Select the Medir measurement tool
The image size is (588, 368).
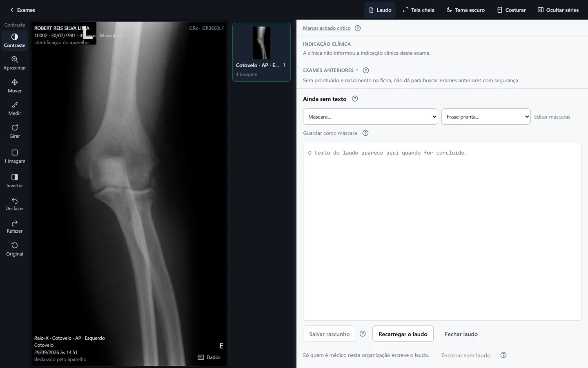pos(15,108)
